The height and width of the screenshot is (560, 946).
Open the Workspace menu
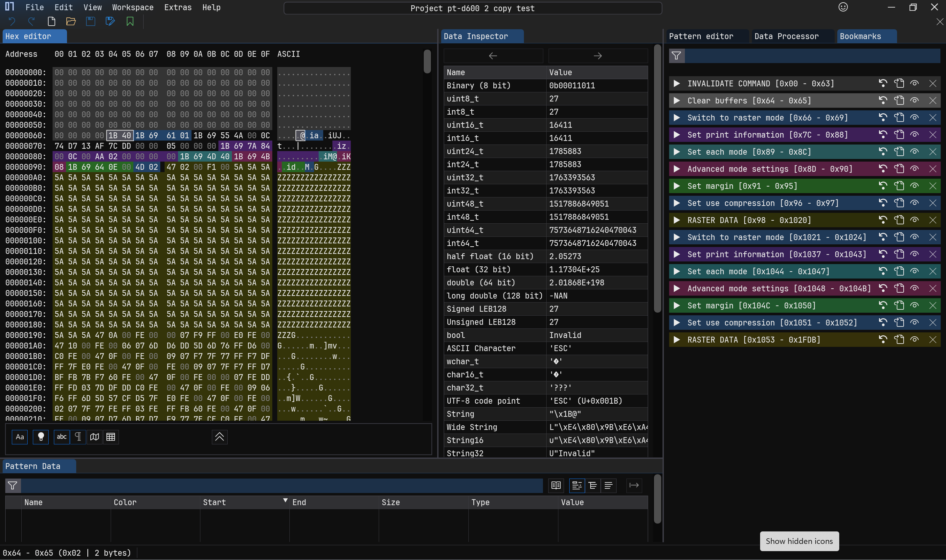point(133,8)
